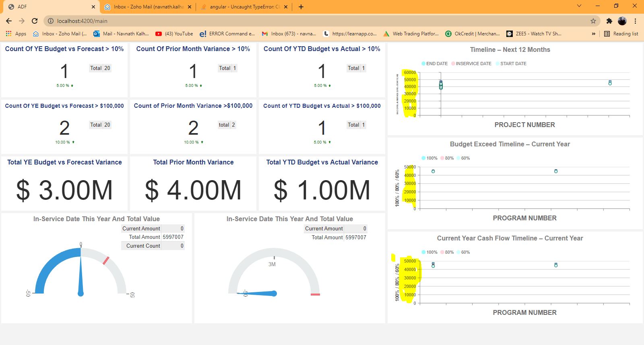
Task: Open the Chrome three-dot menu
Action: click(636, 21)
